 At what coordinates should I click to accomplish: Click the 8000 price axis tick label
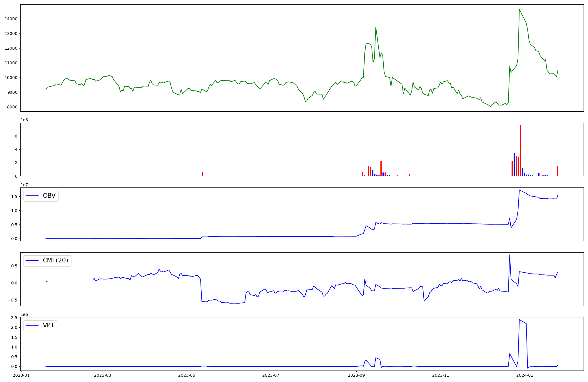click(x=12, y=107)
